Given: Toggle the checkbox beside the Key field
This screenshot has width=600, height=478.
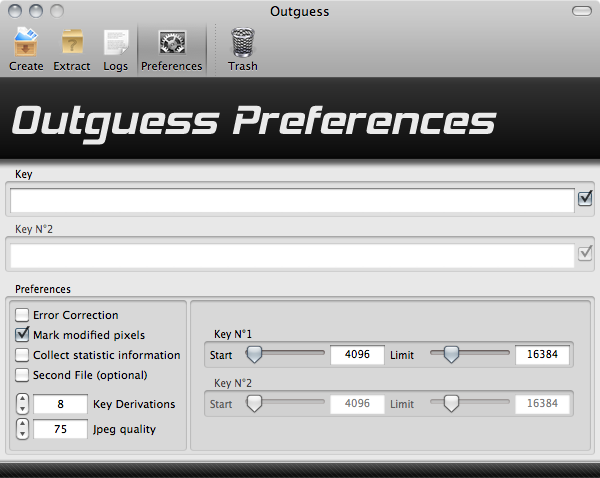Looking at the screenshot, I should click(x=585, y=198).
